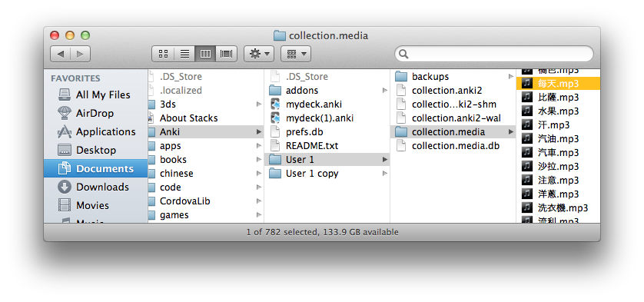Image resolution: width=644 pixels, height=302 pixels.
Task: Open the gear Action menu
Action: coord(259,54)
